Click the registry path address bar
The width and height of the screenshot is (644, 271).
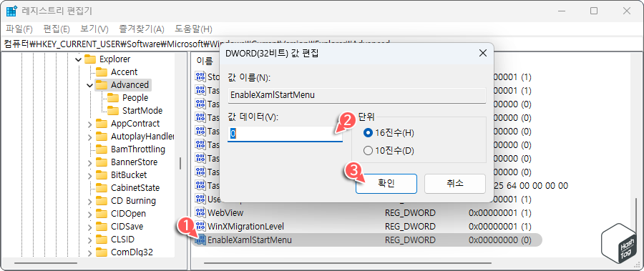322,43
